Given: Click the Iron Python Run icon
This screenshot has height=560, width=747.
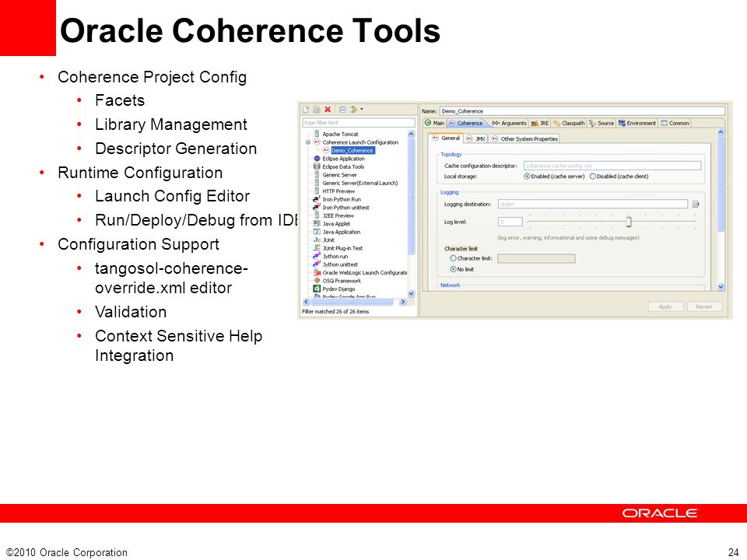Looking at the screenshot, I should tap(317, 199).
